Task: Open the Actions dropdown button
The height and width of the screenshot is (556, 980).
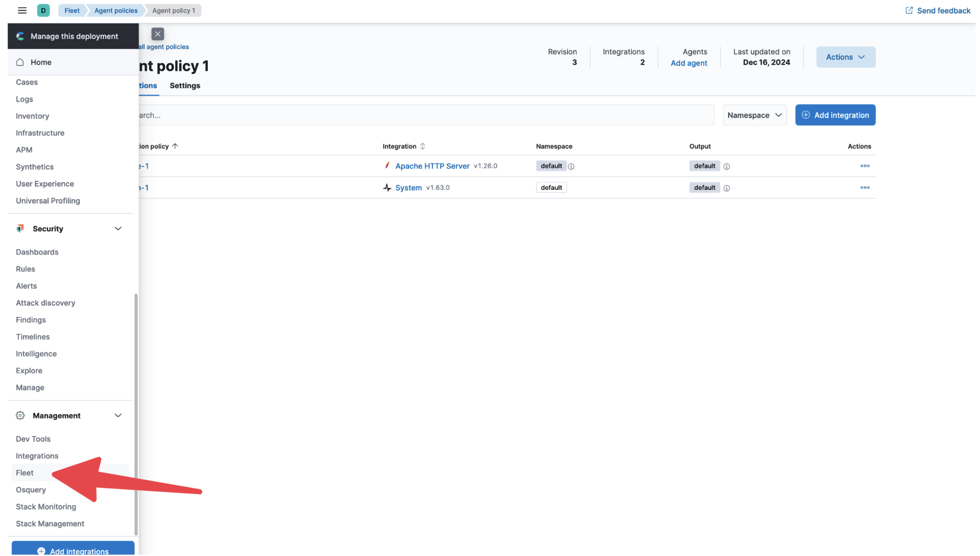Action: tap(845, 57)
